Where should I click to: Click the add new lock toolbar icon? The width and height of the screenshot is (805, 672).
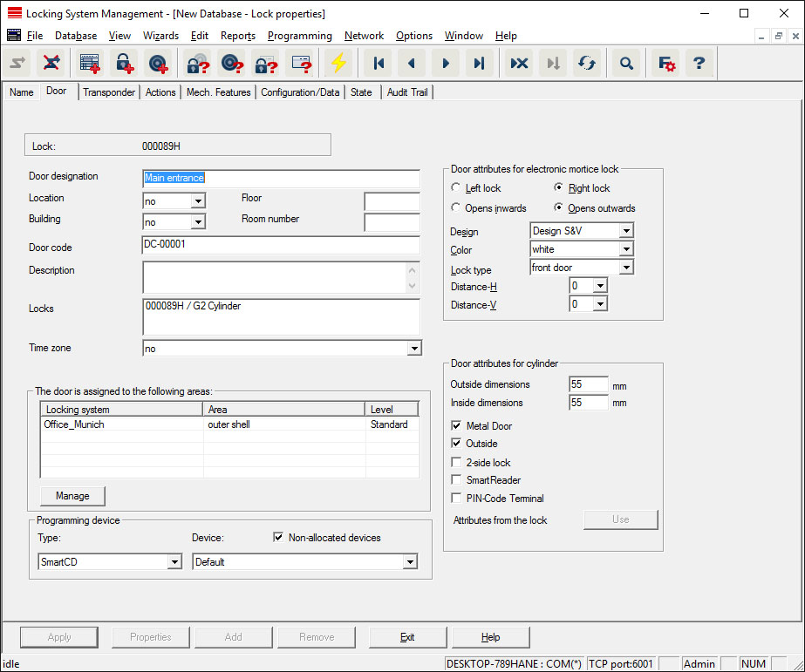pos(124,63)
